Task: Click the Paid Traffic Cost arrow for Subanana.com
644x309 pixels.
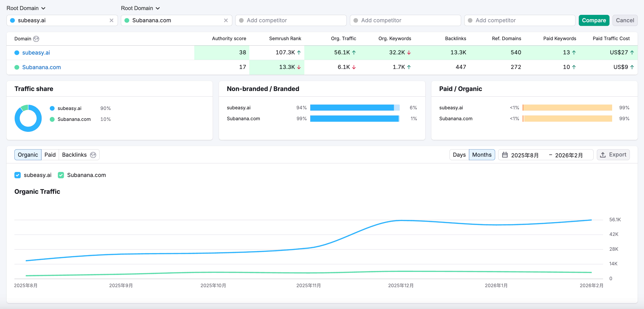Action: pyautogui.click(x=632, y=67)
